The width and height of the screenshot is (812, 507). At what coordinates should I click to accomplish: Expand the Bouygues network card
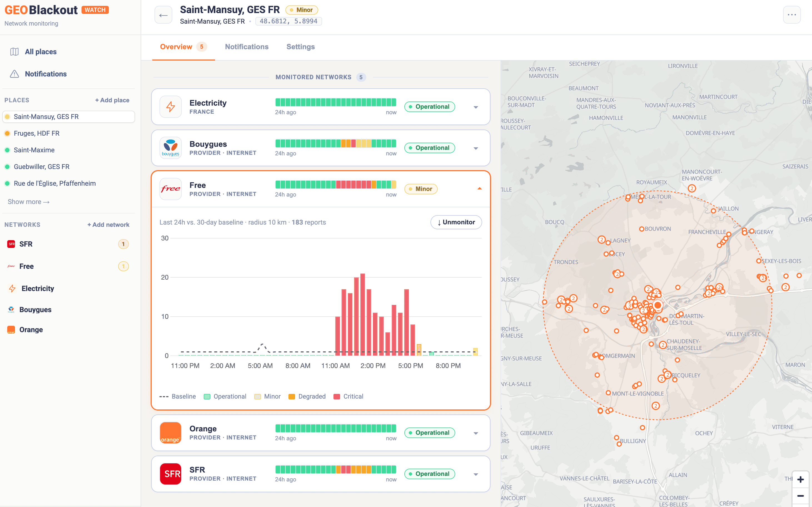click(x=475, y=148)
